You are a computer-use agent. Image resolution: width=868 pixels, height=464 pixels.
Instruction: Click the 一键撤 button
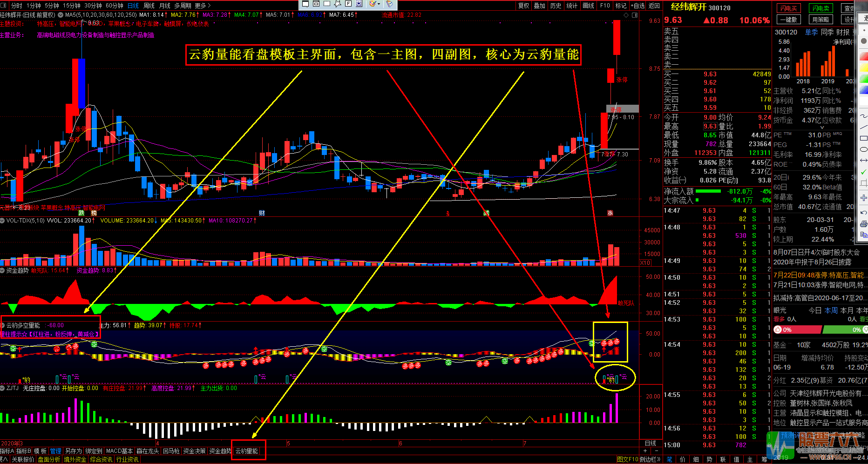point(788,20)
